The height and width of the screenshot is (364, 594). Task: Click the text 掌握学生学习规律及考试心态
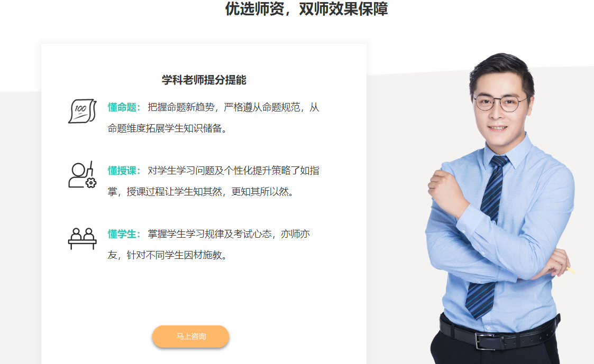pos(209,234)
